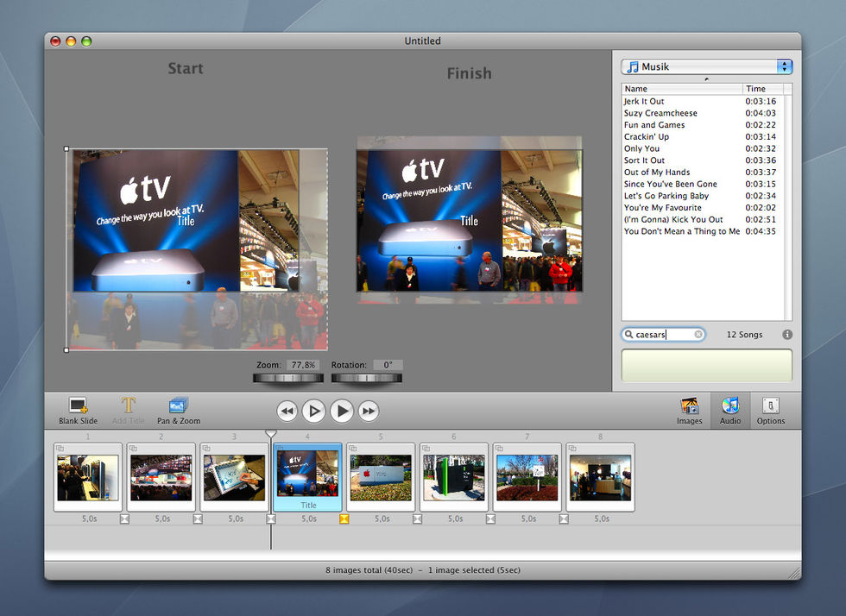Click the orange transition icon after slide 4
The width and height of the screenshot is (846, 616).
tap(344, 519)
